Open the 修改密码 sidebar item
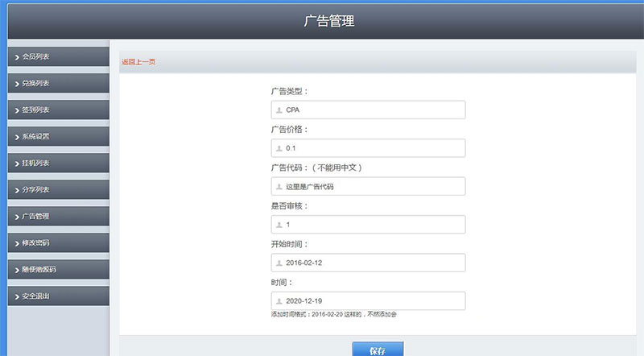This screenshot has height=356, width=644. [58, 243]
